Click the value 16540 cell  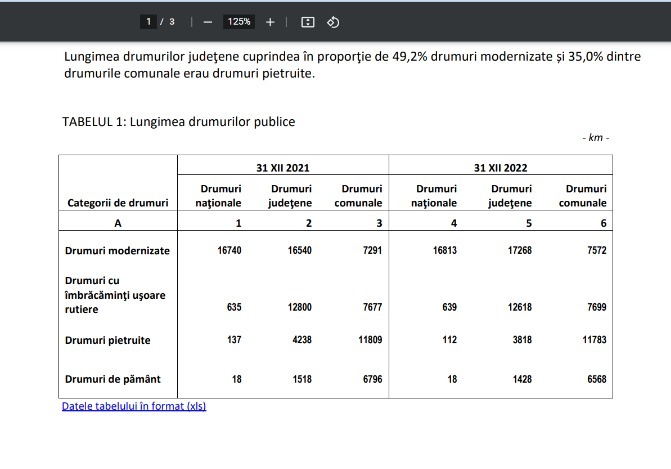(300, 250)
